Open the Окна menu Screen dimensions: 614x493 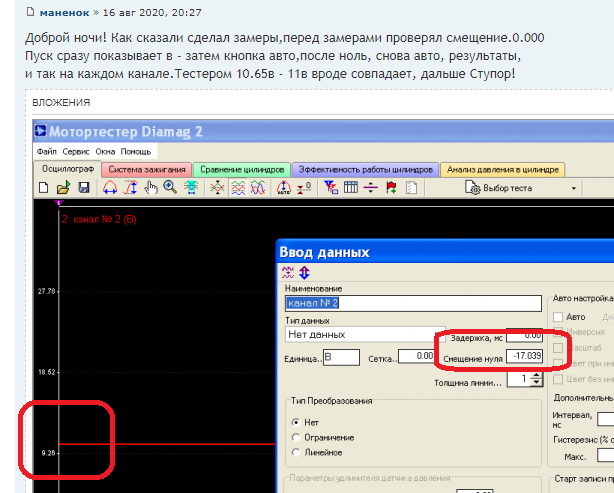105,152
